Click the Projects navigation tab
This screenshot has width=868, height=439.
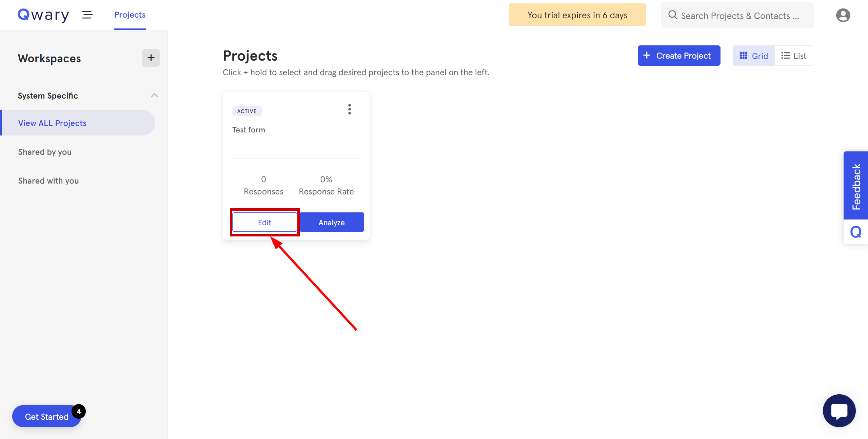click(130, 15)
